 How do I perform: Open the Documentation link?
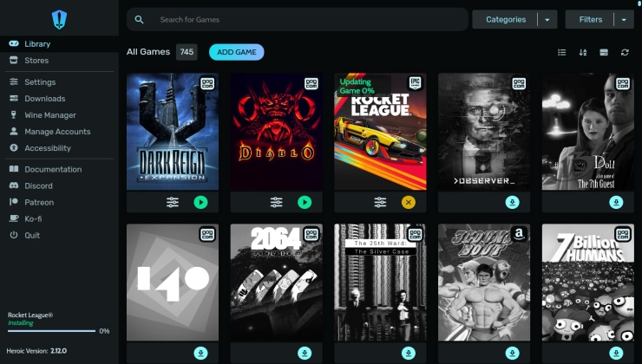53,169
